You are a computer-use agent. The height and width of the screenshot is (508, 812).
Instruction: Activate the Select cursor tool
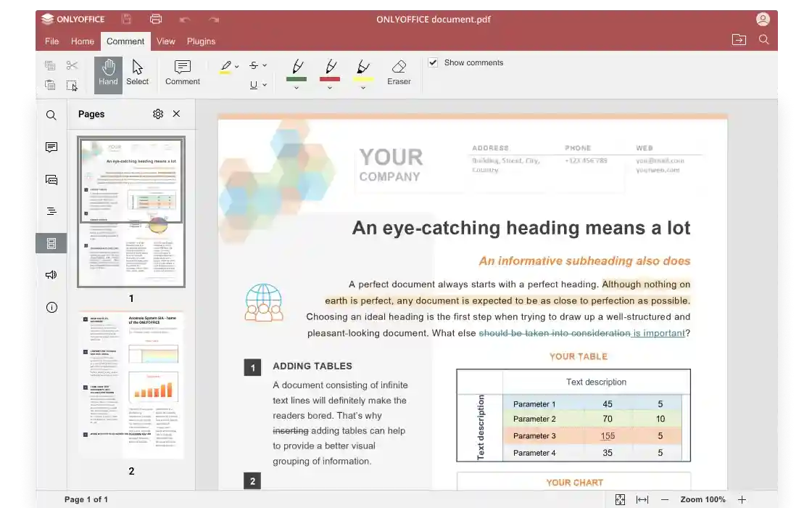pyautogui.click(x=137, y=73)
